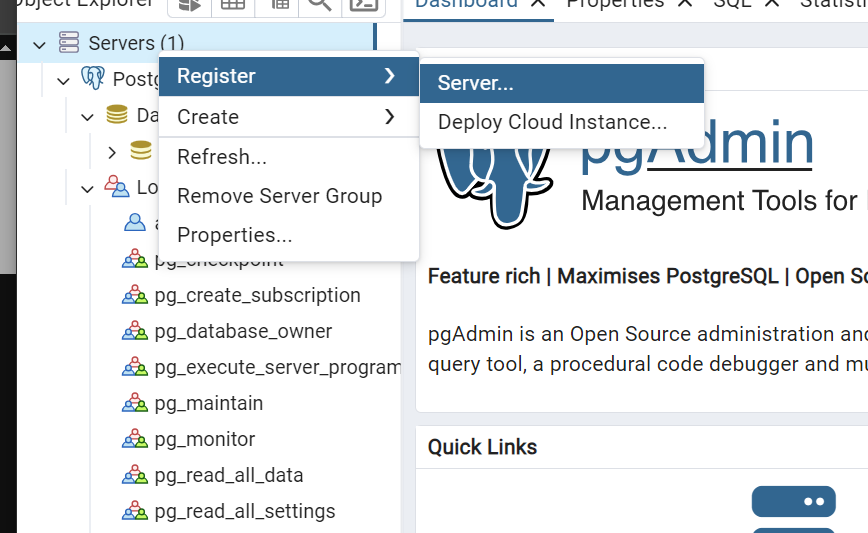Screen dimensions: 868x533
Task: Click the server quick link icon under Quick Links
Action: coord(793,509)
